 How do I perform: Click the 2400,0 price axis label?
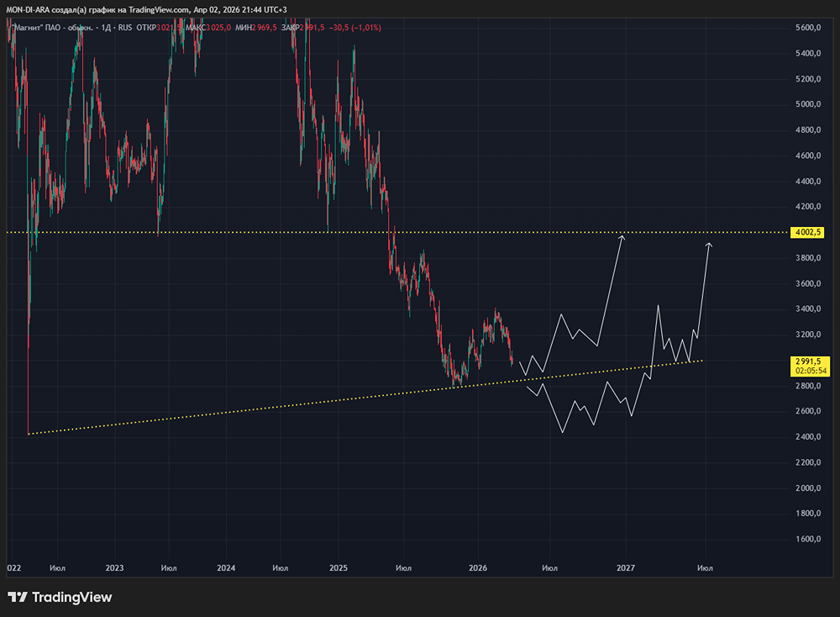[808, 437]
